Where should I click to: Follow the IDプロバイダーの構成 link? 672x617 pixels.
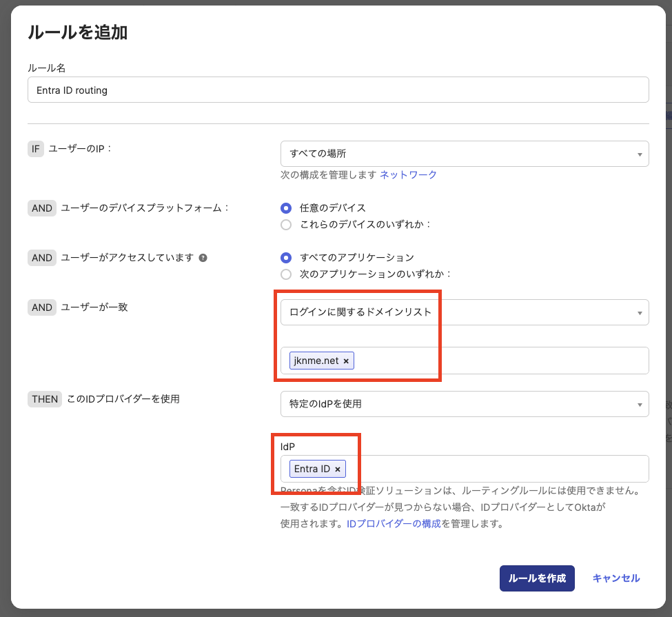coord(393,523)
